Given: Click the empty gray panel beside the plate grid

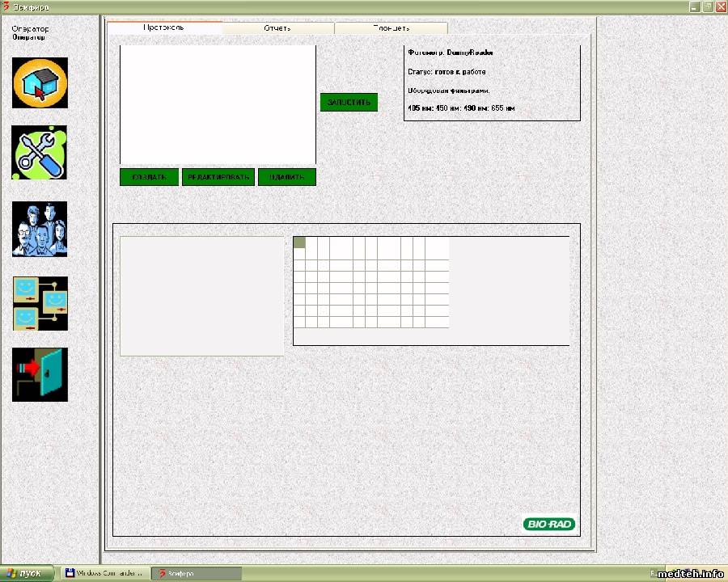Looking at the screenshot, I should point(201,296).
